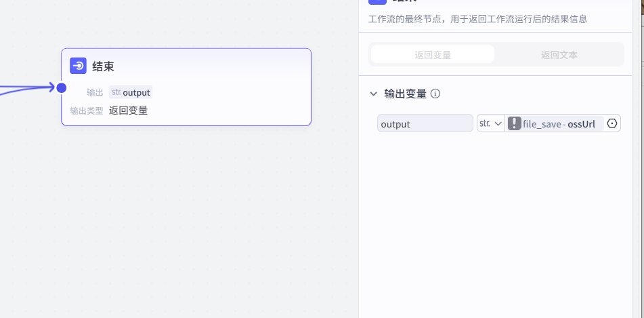
Task: Click the input connection port of 结束 node
Action: pyautogui.click(x=62, y=87)
